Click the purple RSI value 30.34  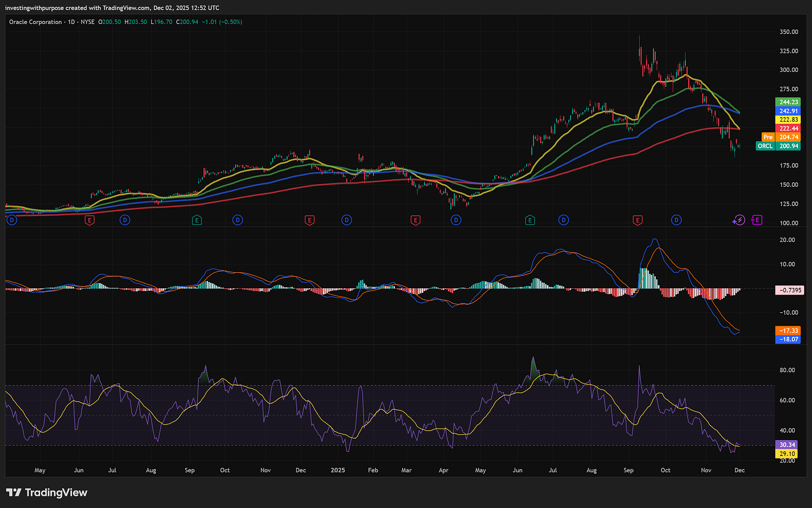(x=786, y=445)
